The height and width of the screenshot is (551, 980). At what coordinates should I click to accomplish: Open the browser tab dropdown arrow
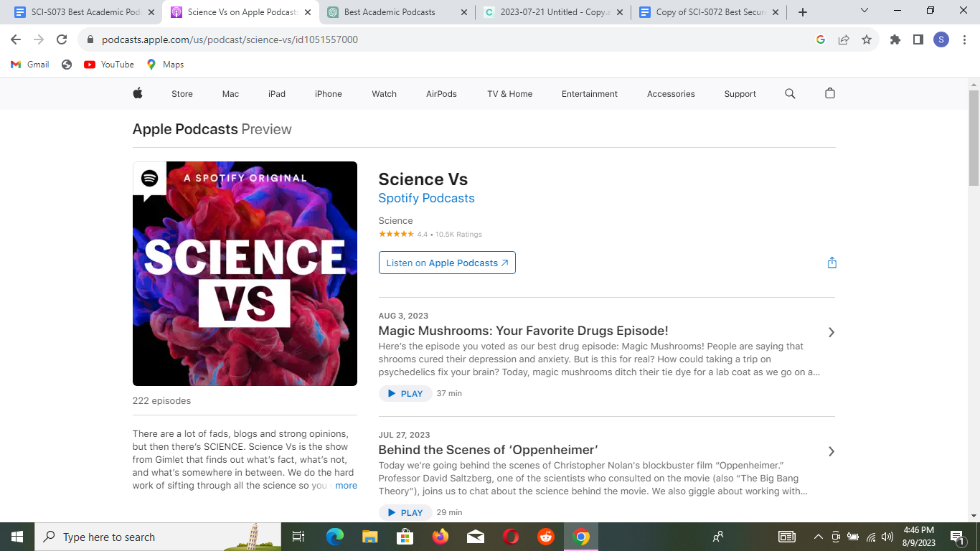point(864,11)
